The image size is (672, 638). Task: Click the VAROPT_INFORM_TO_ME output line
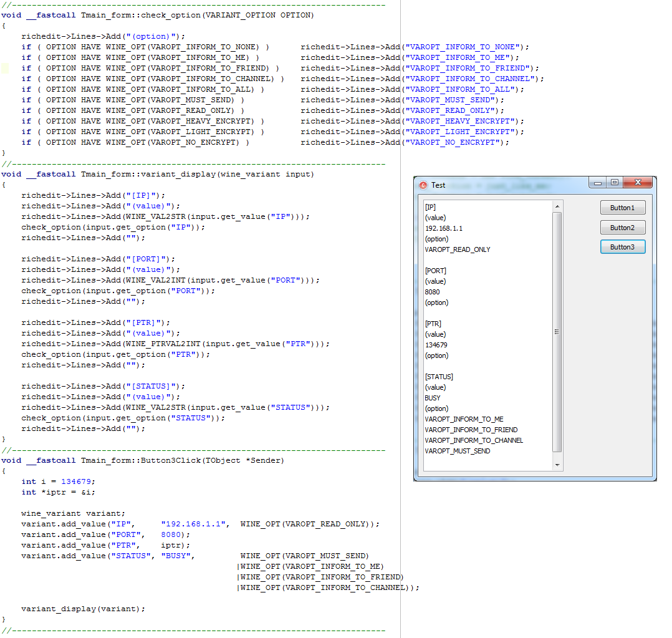[x=464, y=419]
